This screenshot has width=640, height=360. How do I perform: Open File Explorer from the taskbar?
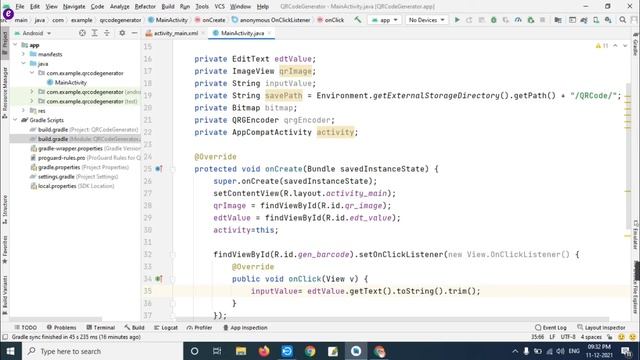[x=241, y=351]
